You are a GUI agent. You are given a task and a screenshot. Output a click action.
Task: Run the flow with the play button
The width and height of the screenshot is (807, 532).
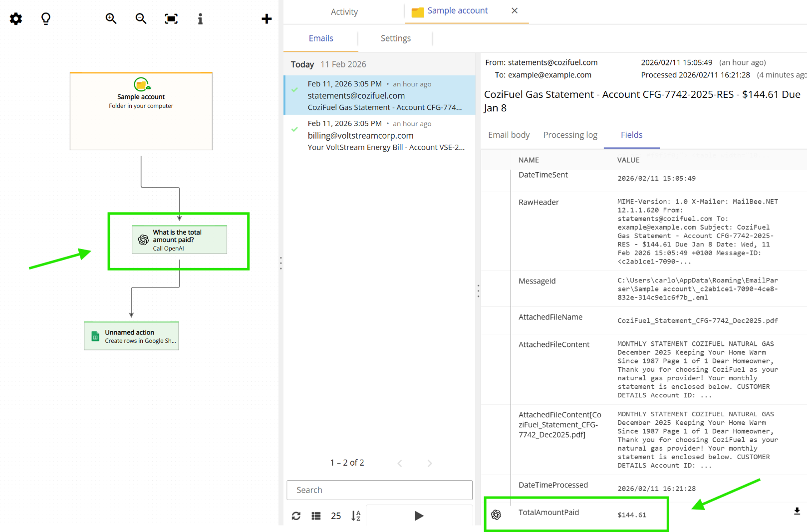pyautogui.click(x=419, y=516)
